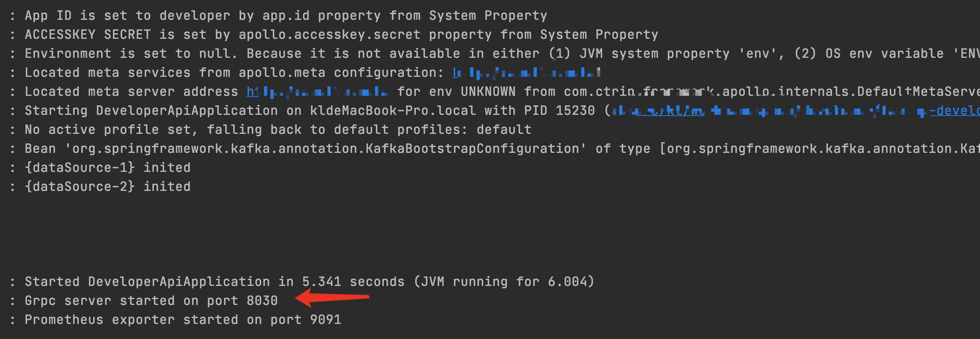
Task: Click the 'App ID is set to developer' line
Action: pyautogui.click(x=286, y=15)
